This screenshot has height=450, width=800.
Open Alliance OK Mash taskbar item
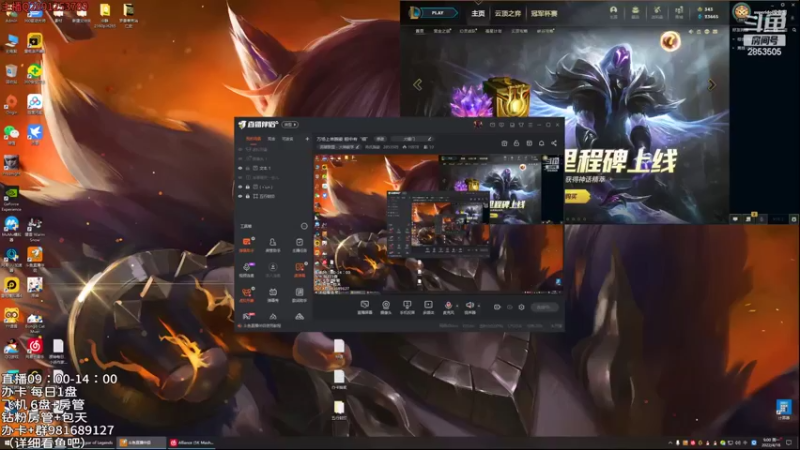[192, 443]
